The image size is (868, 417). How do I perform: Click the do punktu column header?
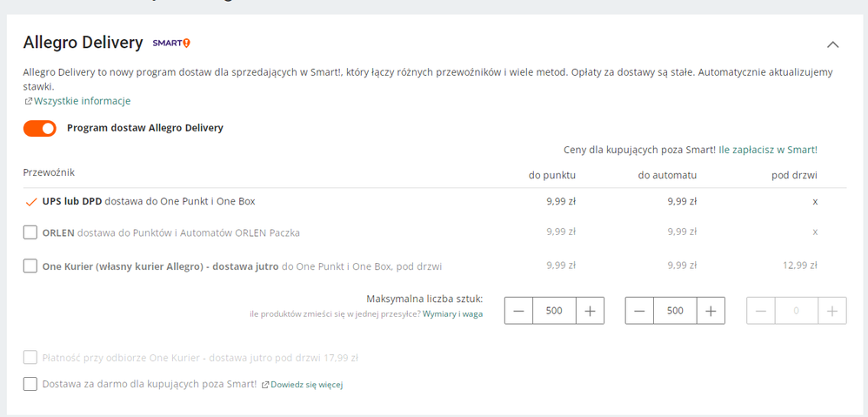(552, 176)
